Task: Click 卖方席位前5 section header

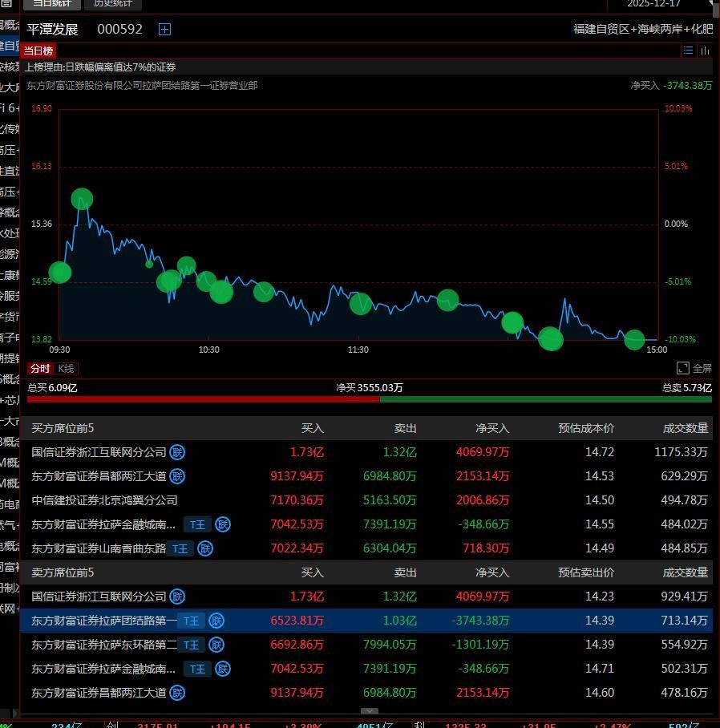Action: coord(63,572)
